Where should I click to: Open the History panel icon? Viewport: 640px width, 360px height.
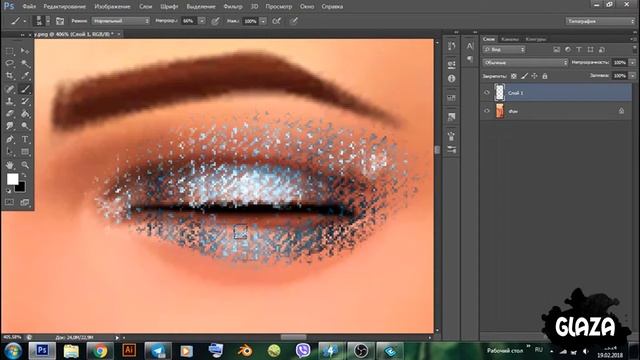(x=451, y=46)
